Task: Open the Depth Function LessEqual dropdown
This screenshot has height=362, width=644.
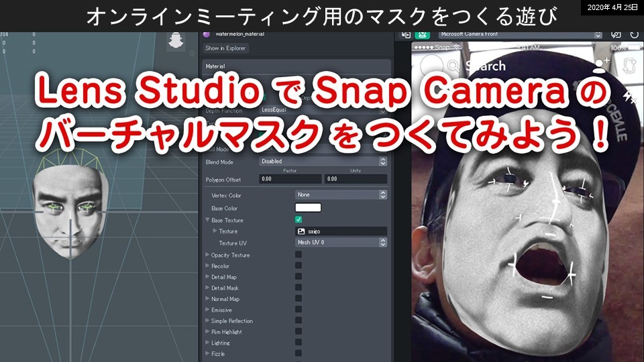Action: point(323,110)
